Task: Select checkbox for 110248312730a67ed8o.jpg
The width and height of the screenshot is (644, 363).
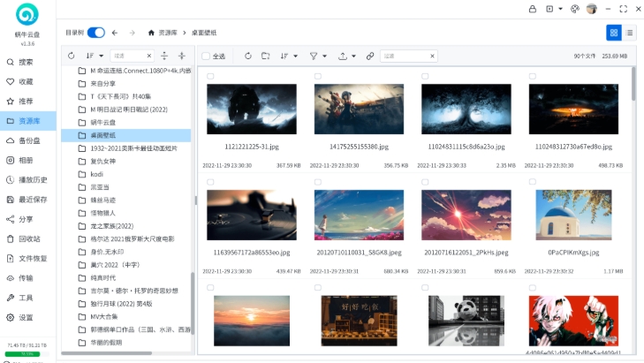Action: (x=533, y=76)
